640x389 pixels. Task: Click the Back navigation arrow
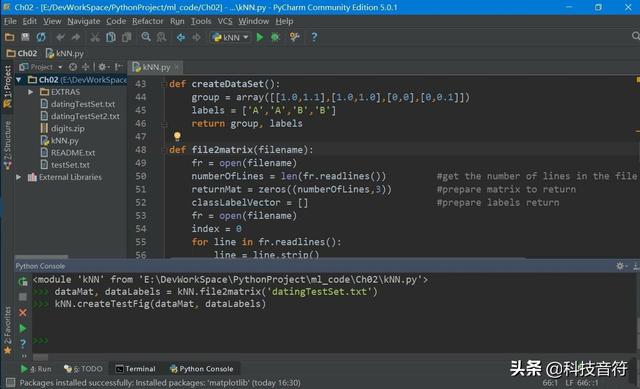coord(180,37)
